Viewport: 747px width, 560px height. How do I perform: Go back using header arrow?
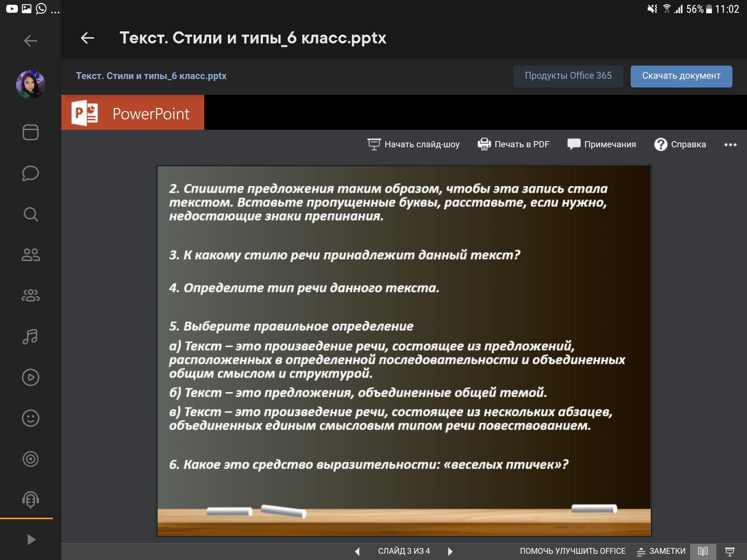(88, 38)
